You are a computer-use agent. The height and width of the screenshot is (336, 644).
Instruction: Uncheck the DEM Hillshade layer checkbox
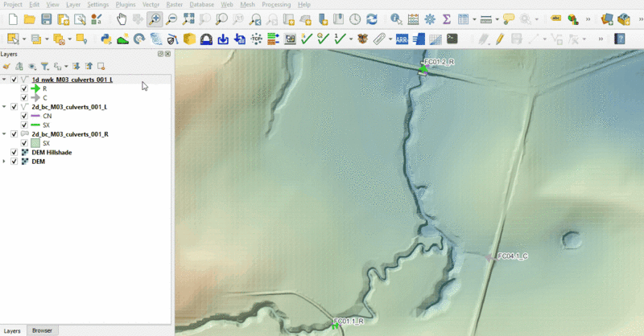(14, 152)
